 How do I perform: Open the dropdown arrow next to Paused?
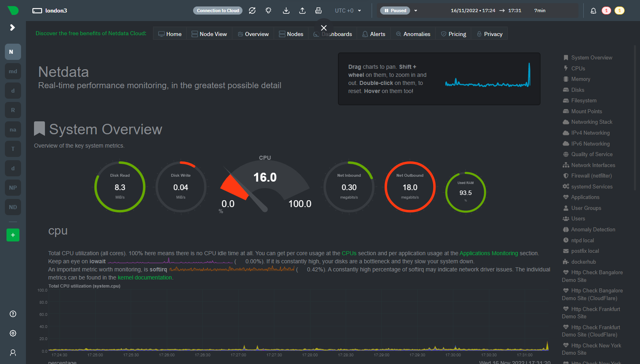[x=416, y=11]
